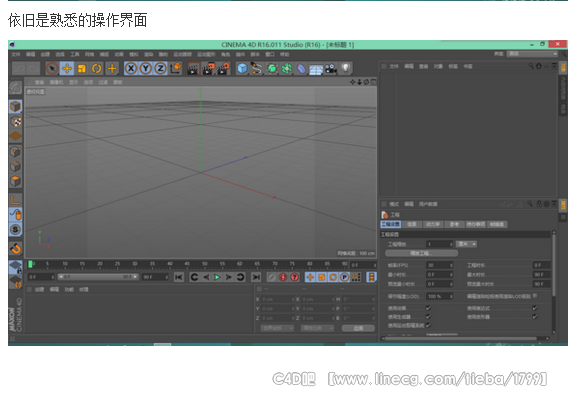Image resolution: width=573 pixels, height=396 pixels.
Task: Activate the Move tool in top toolbar
Action: (x=67, y=68)
